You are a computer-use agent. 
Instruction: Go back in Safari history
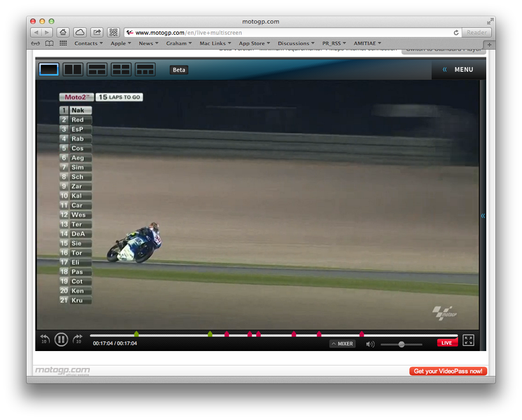tap(36, 32)
